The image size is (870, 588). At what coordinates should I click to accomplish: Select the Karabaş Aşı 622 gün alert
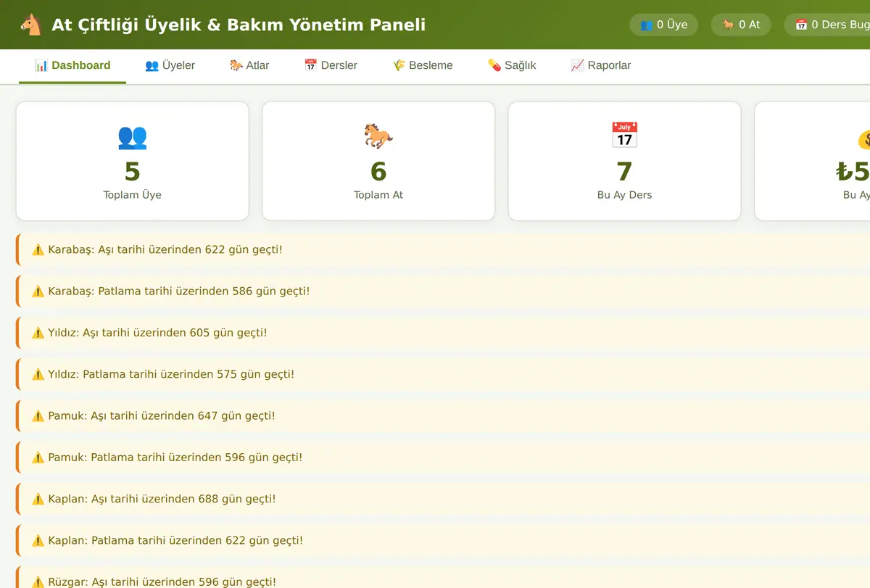coord(443,249)
